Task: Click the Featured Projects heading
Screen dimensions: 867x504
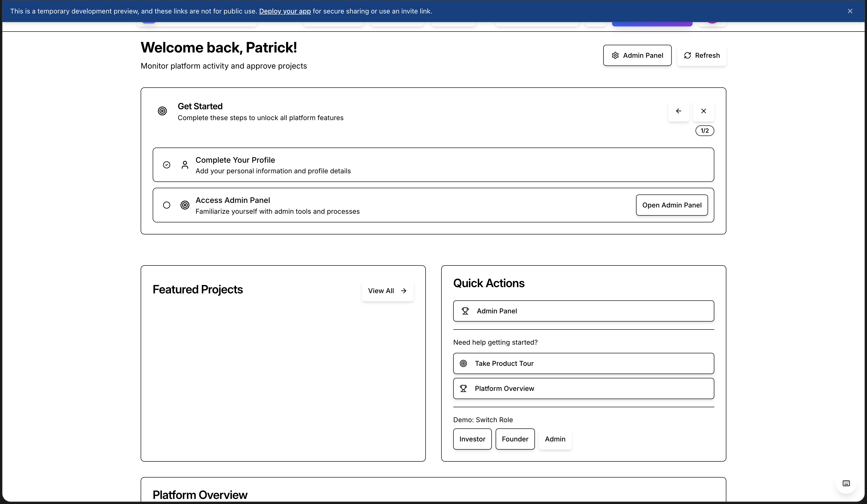Action: coord(198,290)
